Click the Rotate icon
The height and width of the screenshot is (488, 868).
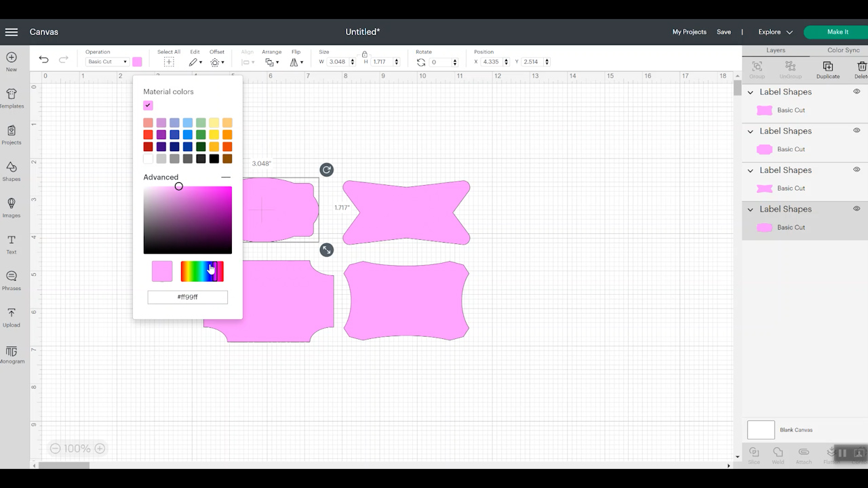click(x=421, y=62)
